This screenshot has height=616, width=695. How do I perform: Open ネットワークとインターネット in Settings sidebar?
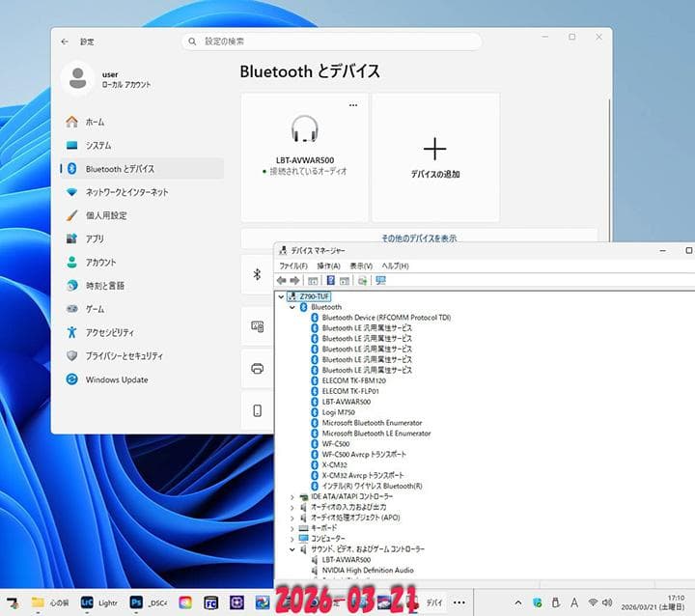click(x=141, y=192)
